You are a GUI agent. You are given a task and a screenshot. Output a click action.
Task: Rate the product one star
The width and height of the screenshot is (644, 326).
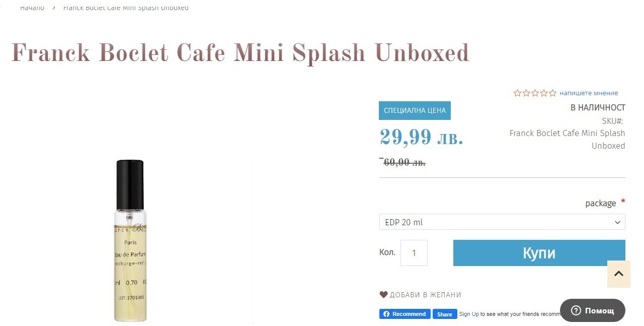click(517, 93)
